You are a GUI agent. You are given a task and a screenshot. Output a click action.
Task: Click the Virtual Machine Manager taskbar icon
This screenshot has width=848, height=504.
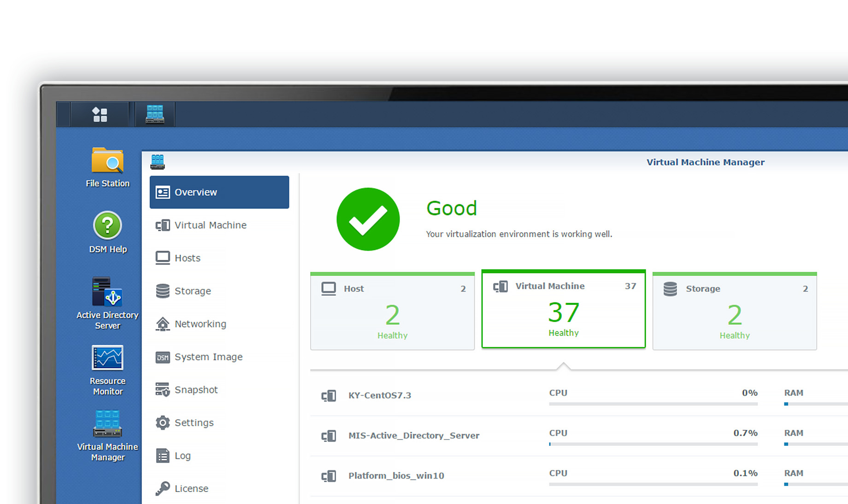(155, 114)
